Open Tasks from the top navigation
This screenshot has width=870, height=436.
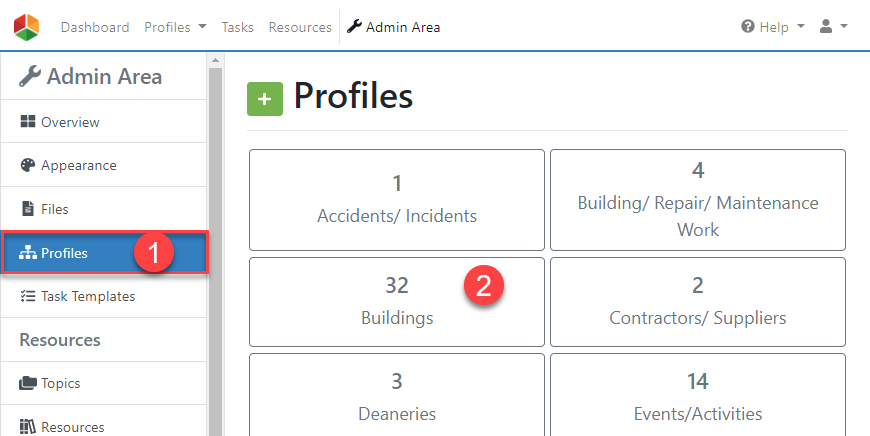coord(238,27)
